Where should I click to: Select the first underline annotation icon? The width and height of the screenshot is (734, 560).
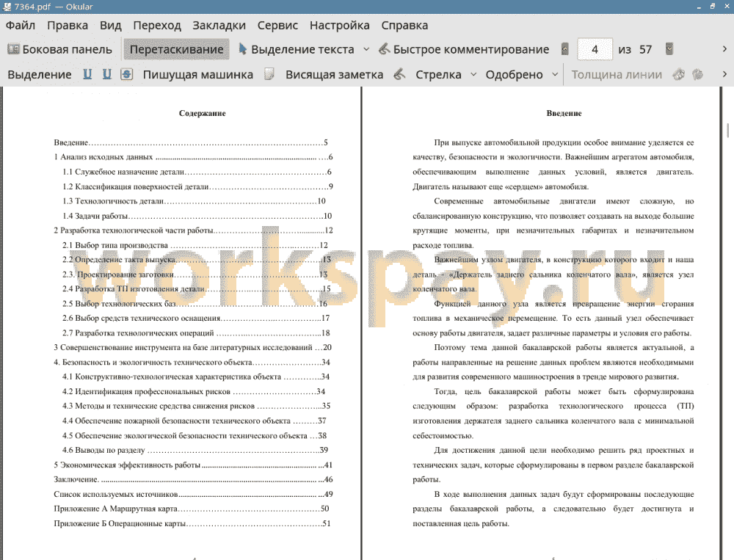point(87,74)
